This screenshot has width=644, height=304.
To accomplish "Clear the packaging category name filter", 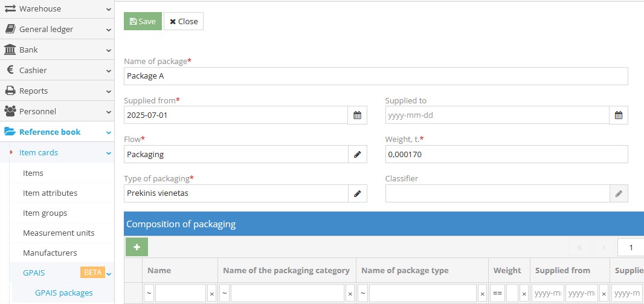I will coord(350,294).
